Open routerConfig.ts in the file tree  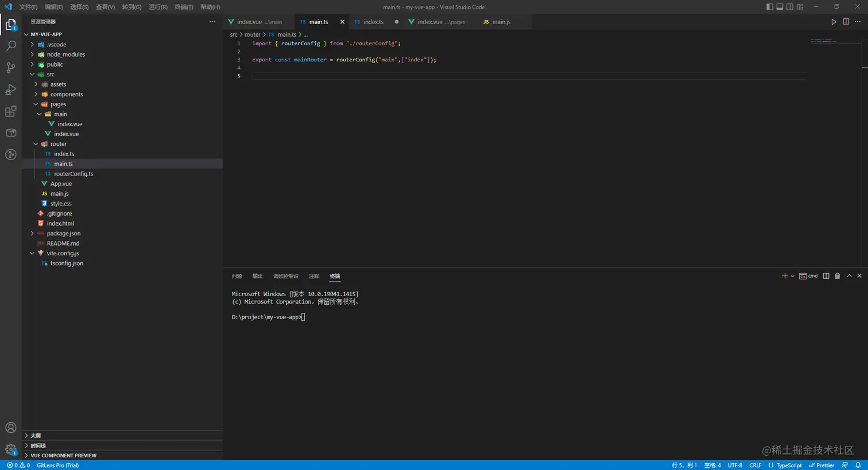pos(122,174)
